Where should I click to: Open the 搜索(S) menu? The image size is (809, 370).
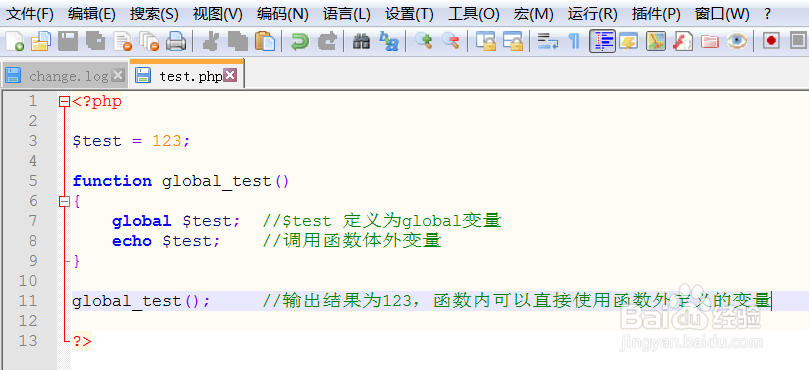154,14
